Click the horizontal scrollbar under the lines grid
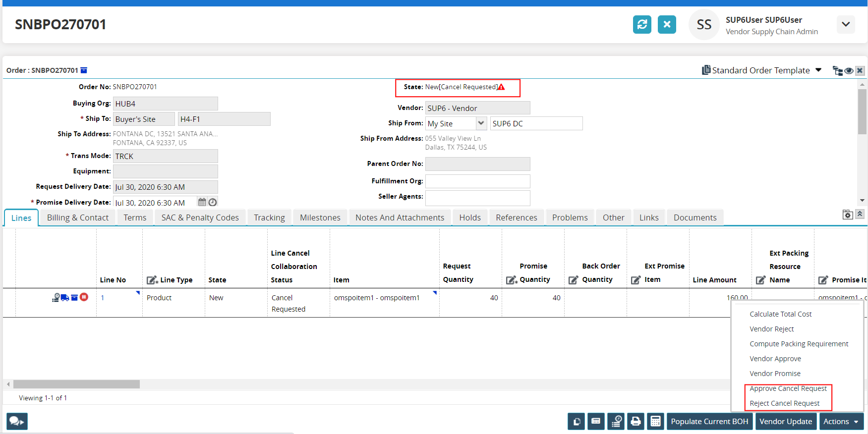Image resolution: width=868 pixels, height=434 pixels. (76, 384)
